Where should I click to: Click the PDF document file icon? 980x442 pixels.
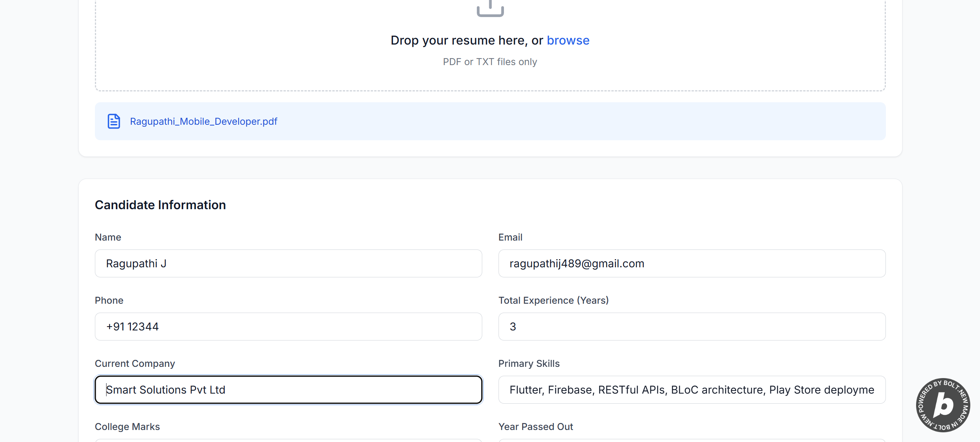tap(113, 121)
